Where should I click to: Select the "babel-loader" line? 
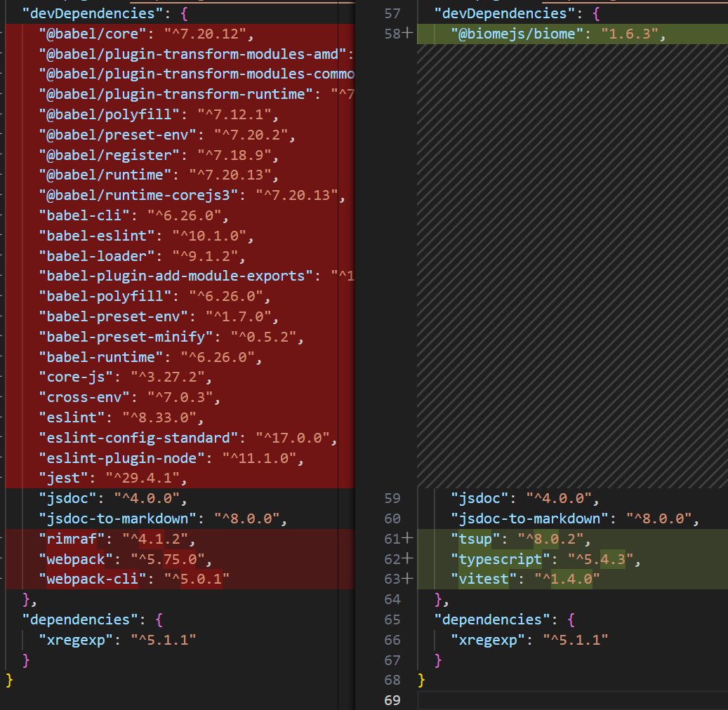coord(142,256)
